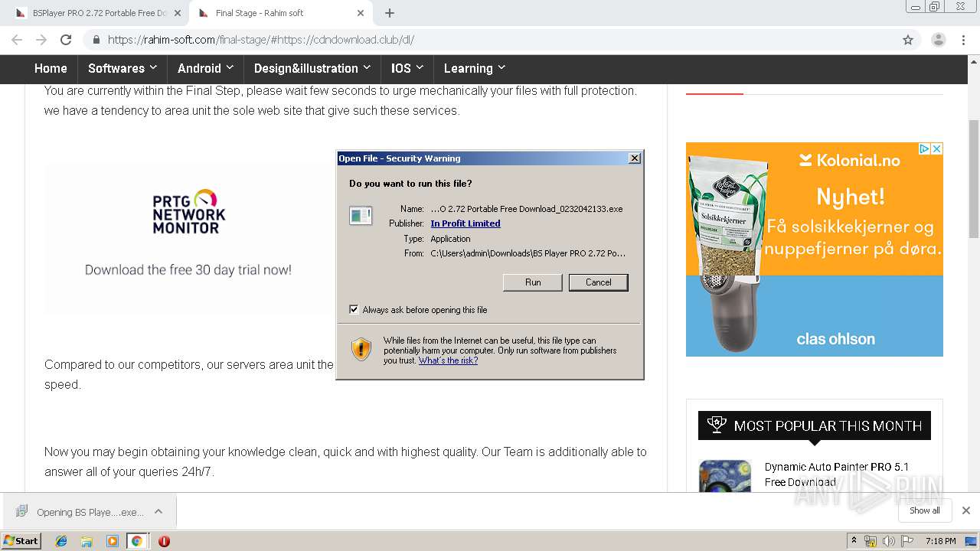
Task: Reload the page with the refresh icon
Action: pyautogui.click(x=66, y=40)
